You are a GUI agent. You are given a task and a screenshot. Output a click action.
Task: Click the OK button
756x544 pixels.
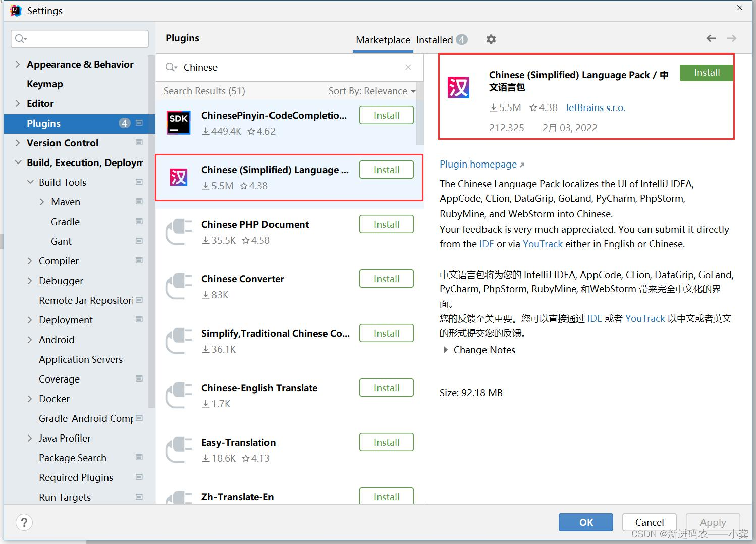[x=586, y=522]
